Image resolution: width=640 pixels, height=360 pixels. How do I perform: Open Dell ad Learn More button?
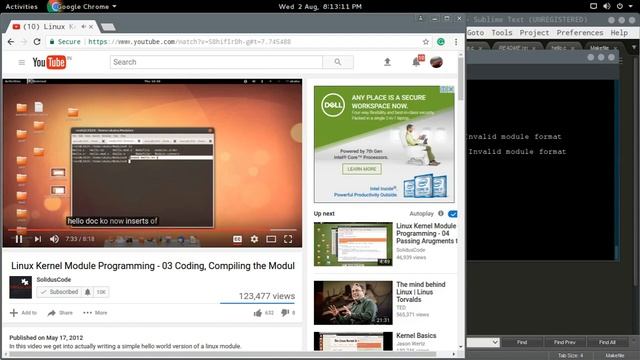tap(362, 169)
